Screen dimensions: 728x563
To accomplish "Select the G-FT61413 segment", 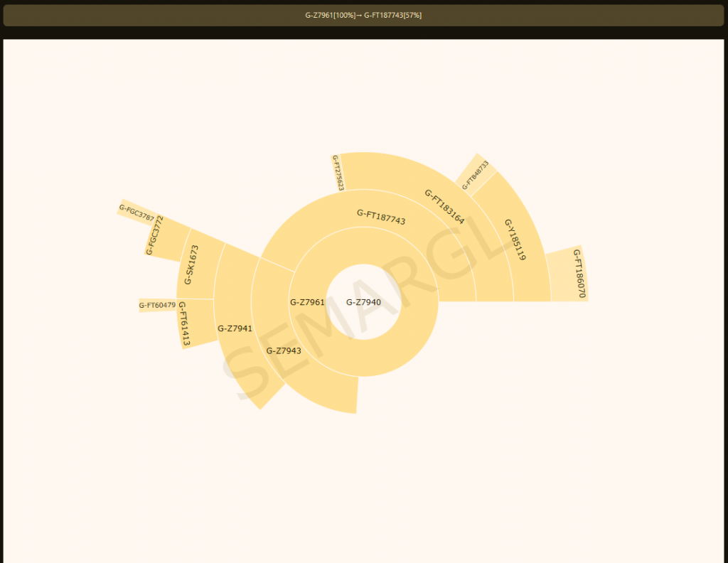I will click(184, 323).
